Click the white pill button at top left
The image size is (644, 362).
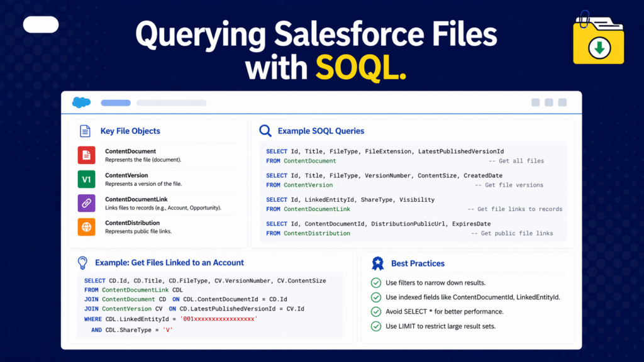click(41, 25)
